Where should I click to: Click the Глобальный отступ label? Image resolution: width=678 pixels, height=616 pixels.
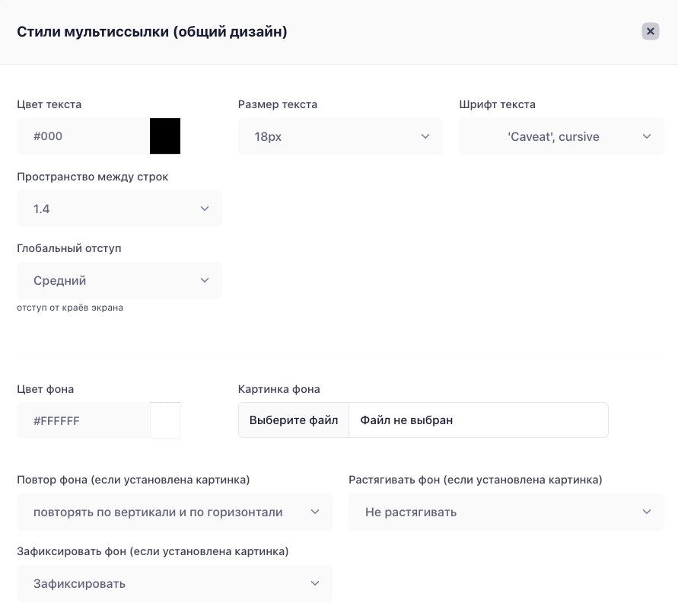coord(69,248)
